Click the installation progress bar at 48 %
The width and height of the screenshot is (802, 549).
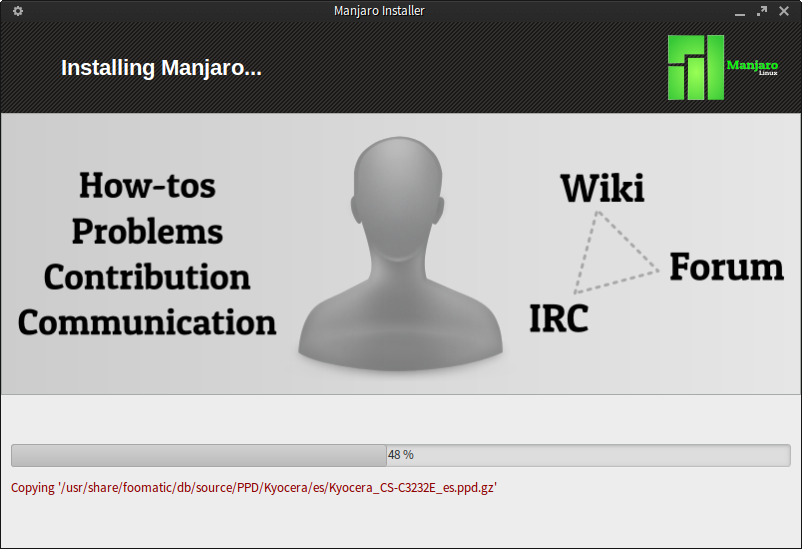401,455
